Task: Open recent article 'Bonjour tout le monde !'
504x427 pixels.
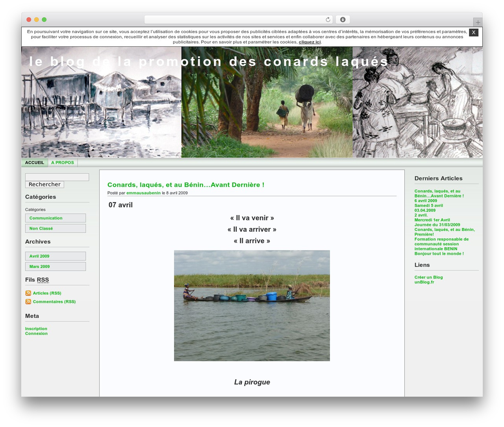Action: [x=439, y=254]
